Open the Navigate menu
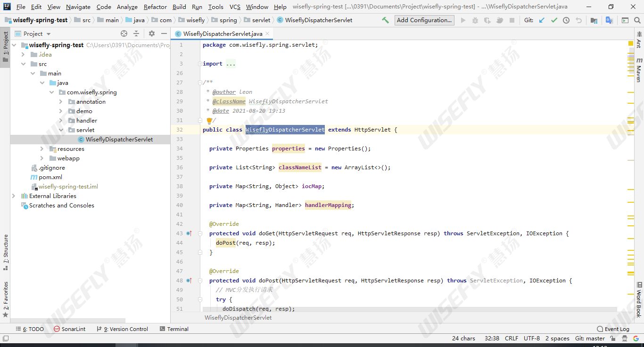 click(78, 7)
